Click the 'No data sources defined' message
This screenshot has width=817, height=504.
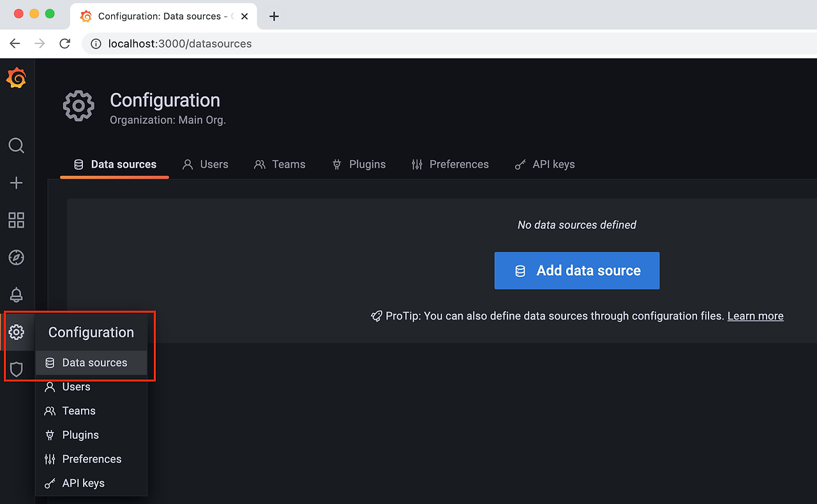(577, 225)
